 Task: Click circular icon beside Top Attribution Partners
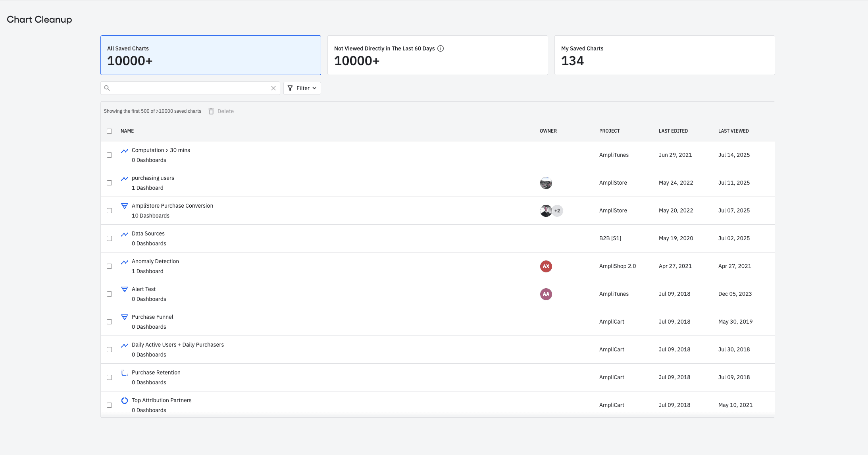[125, 401]
